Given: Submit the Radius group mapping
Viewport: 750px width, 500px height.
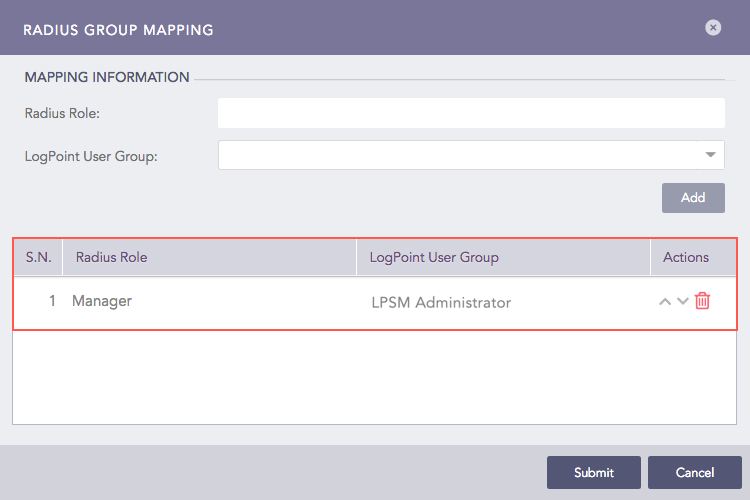Looking at the screenshot, I should pos(594,472).
